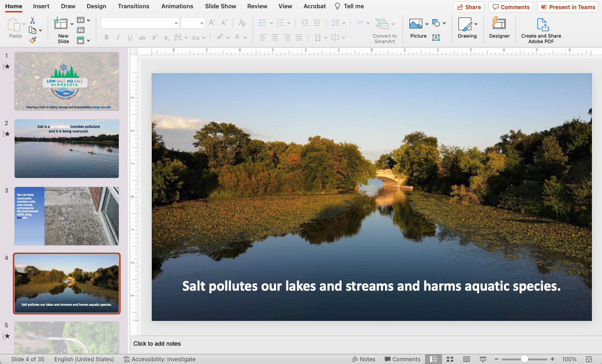Click the Share button
The width and height of the screenshot is (602, 364).
tap(469, 7)
